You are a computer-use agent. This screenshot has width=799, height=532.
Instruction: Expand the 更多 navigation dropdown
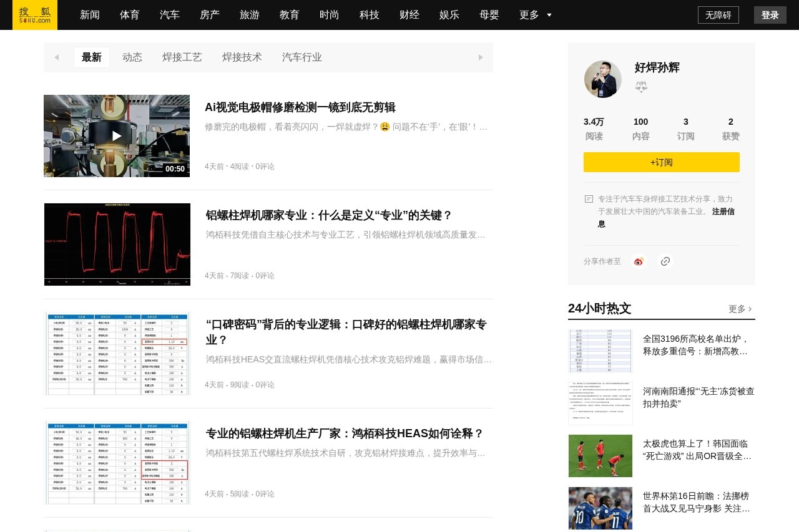[x=536, y=15]
